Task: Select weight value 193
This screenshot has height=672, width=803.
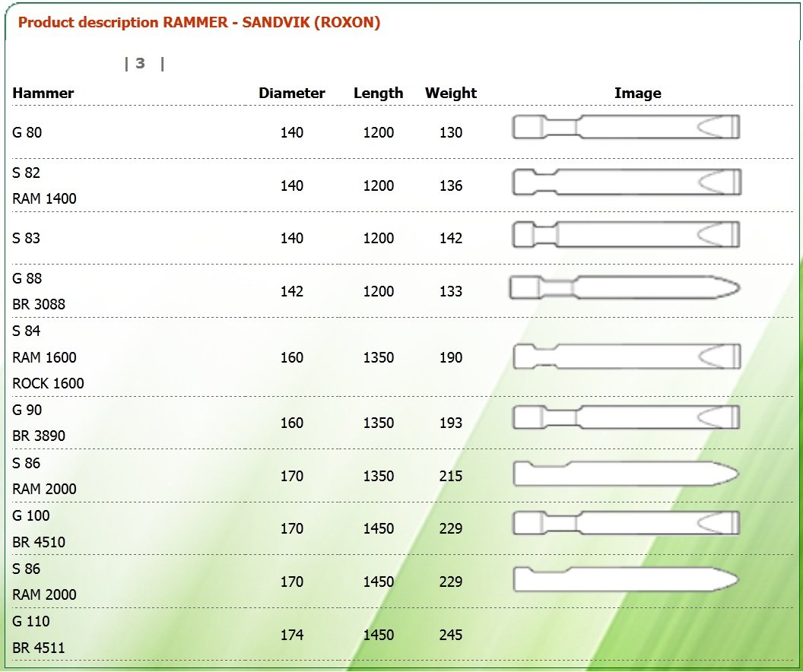Action: [x=451, y=423]
